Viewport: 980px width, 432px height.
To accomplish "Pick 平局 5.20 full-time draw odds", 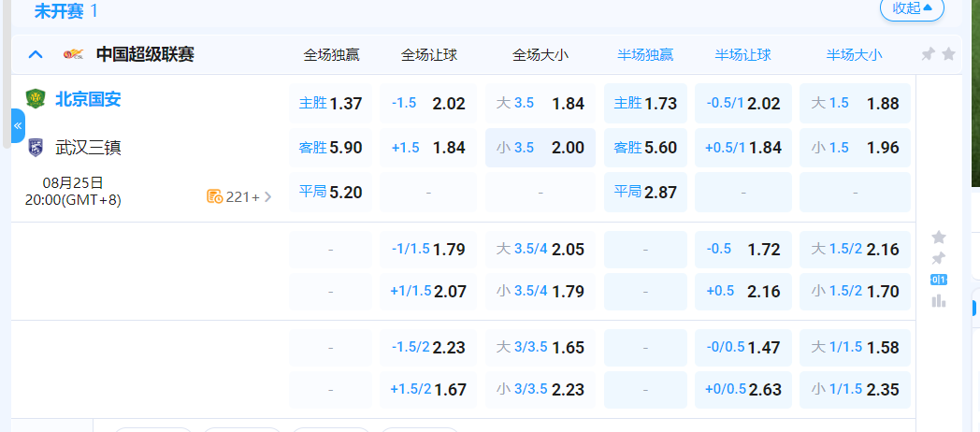I will pos(330,192).
